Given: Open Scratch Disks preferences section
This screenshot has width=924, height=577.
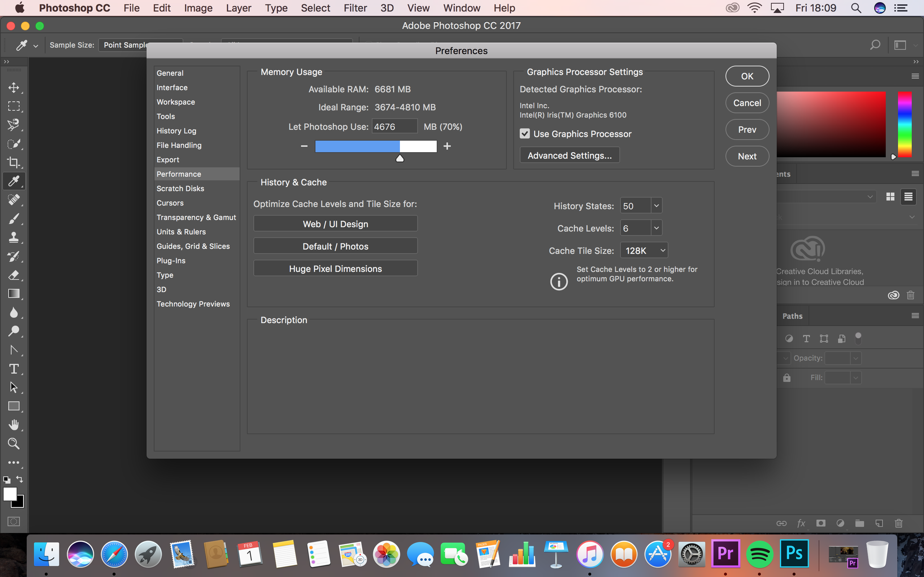Looking at the screenshot, I should click(181, 188).
